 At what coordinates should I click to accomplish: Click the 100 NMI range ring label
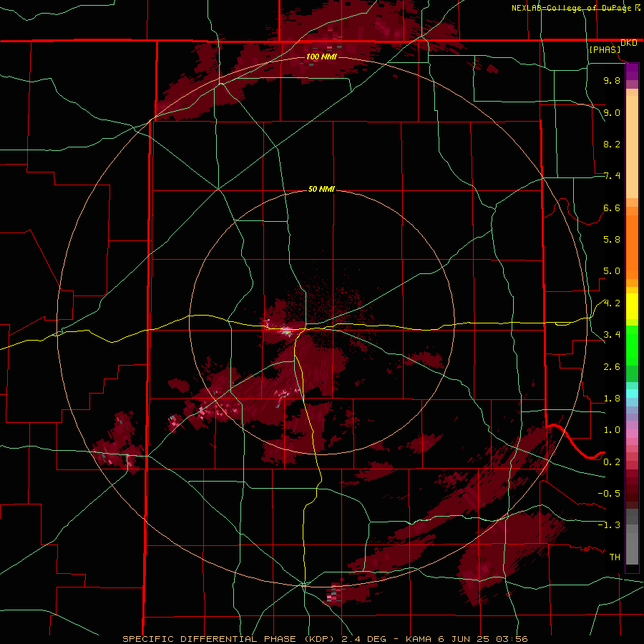click(x=321, y=57)
